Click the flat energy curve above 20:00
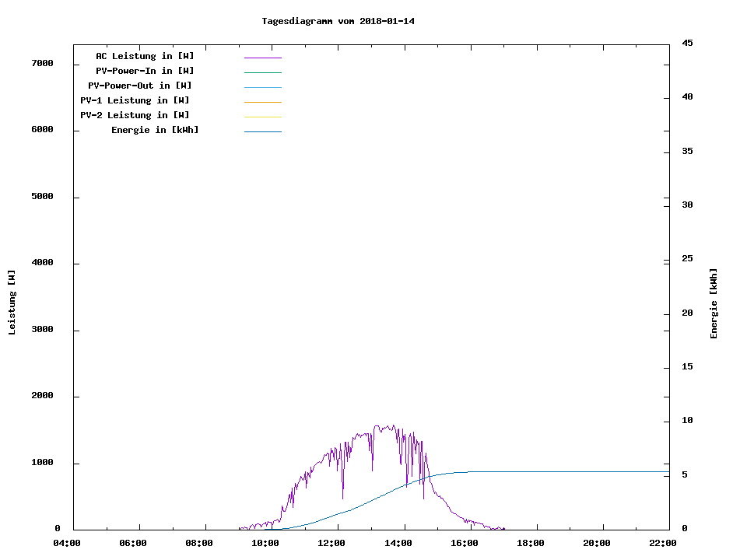This screenshot has height=560, width=747. pyautogui.click(x=596, y=471)
